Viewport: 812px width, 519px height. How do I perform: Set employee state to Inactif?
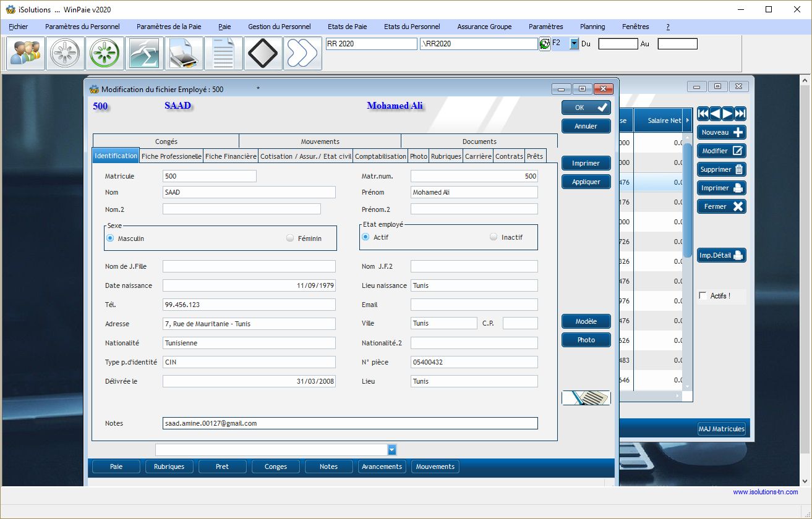pyautogui.click(x=493, y=237)
